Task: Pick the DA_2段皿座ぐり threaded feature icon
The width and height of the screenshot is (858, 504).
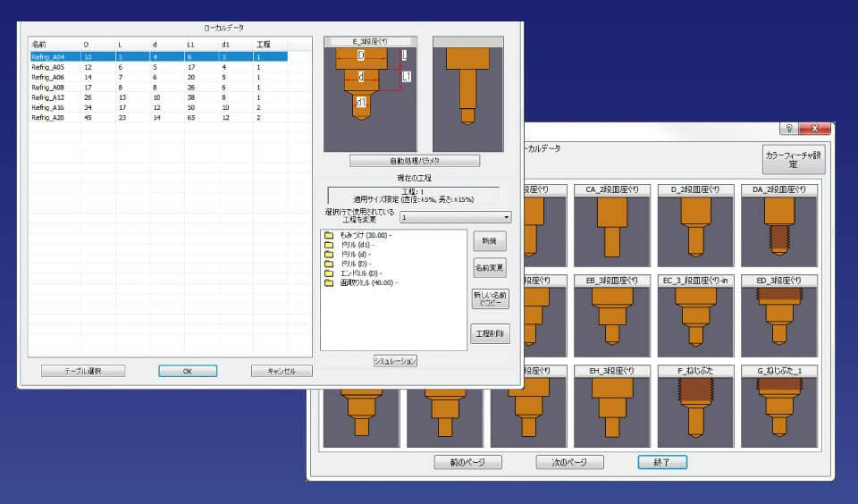Action: click(779, 227)
